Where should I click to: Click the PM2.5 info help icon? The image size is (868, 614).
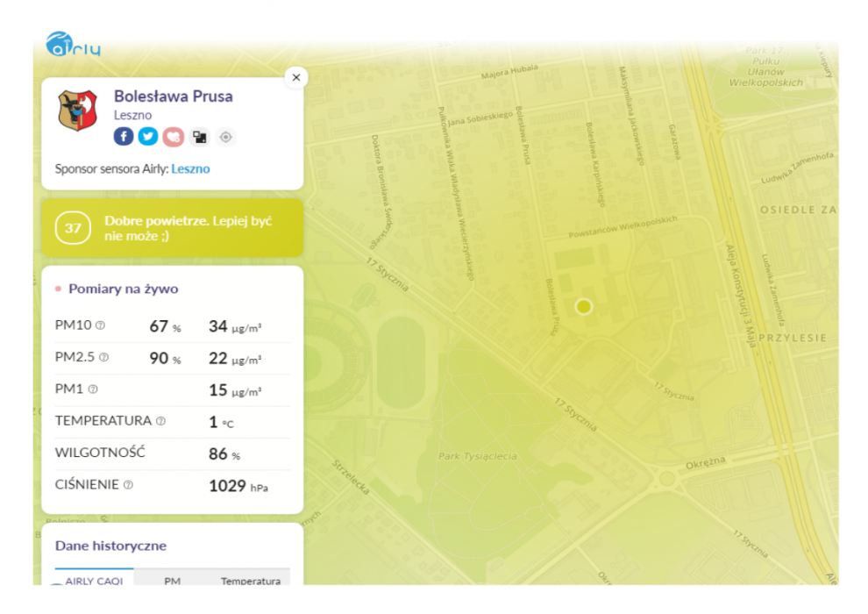pyautogui.click(x=103, y=358)
